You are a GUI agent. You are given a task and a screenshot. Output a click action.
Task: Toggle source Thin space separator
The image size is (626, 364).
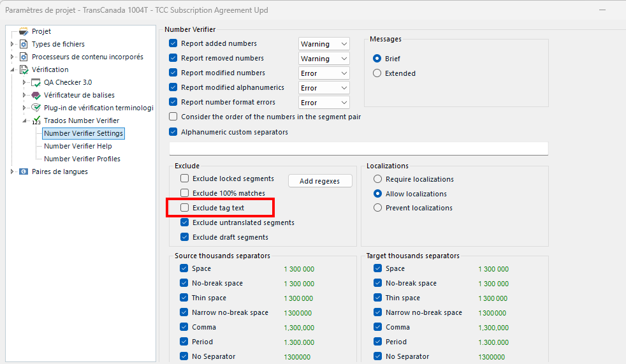[x=184, y=298]
